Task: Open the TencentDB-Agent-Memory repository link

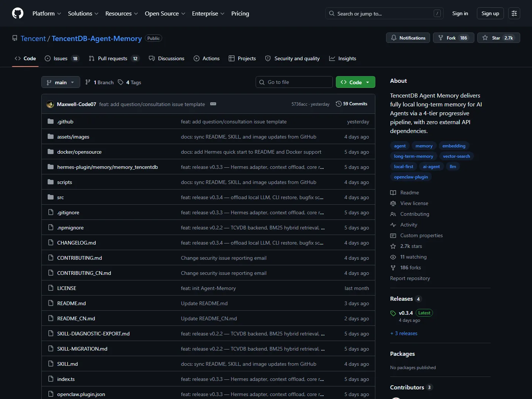Action: click(x=97, y=38)
